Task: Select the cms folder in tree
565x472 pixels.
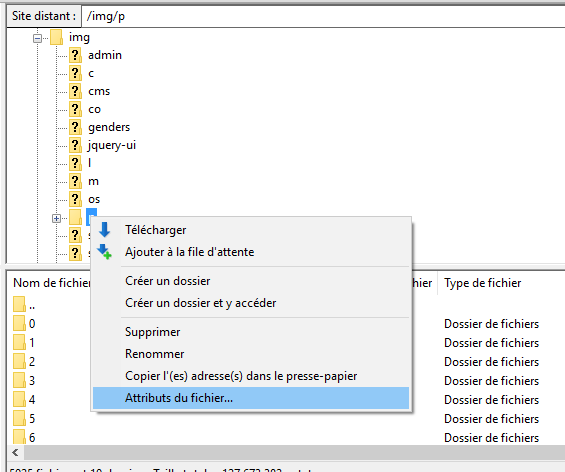Action: [99, 91]
